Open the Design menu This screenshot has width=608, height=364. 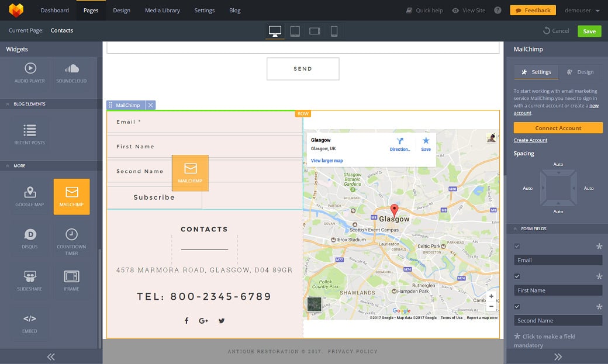pyautogui.click(x=122, y=11)
